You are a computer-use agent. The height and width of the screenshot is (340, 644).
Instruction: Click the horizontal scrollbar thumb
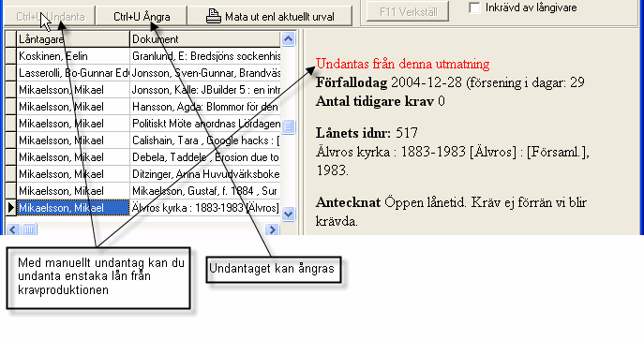[x=29, y=229]
